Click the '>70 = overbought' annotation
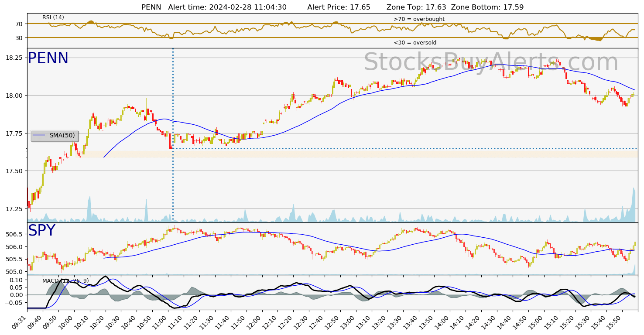Viewport: 644px width, 335px height. pos(419,19)
